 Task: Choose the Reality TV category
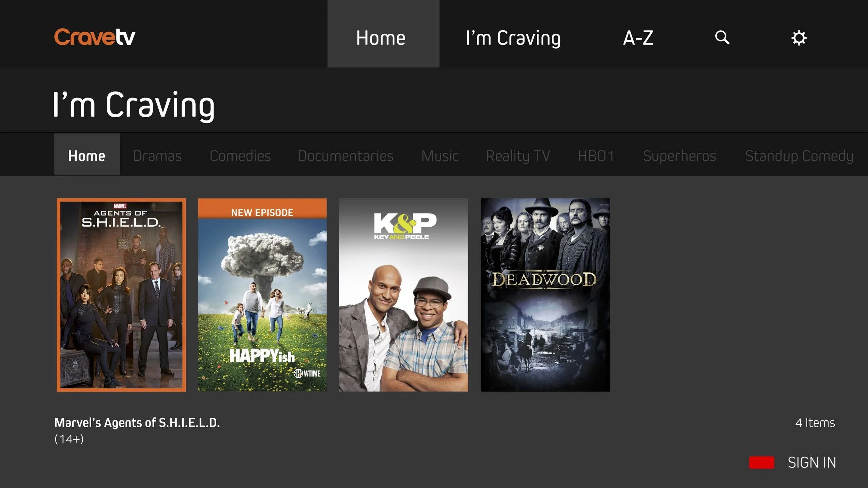click(518, 156)
